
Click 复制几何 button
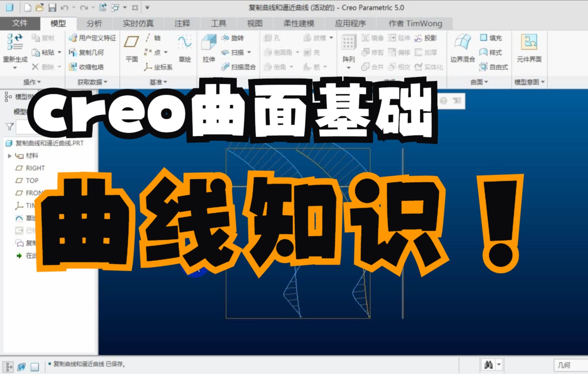point(86,52)
